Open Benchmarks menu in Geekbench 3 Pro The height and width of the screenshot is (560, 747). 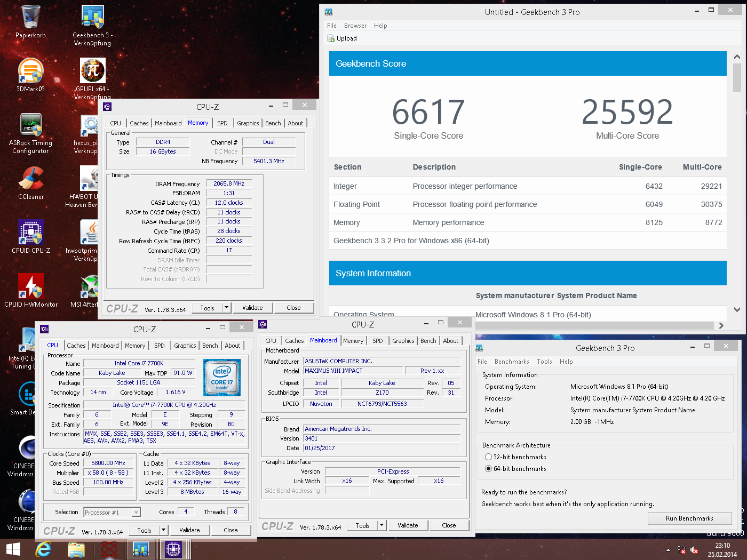click(x=512, y=362)
